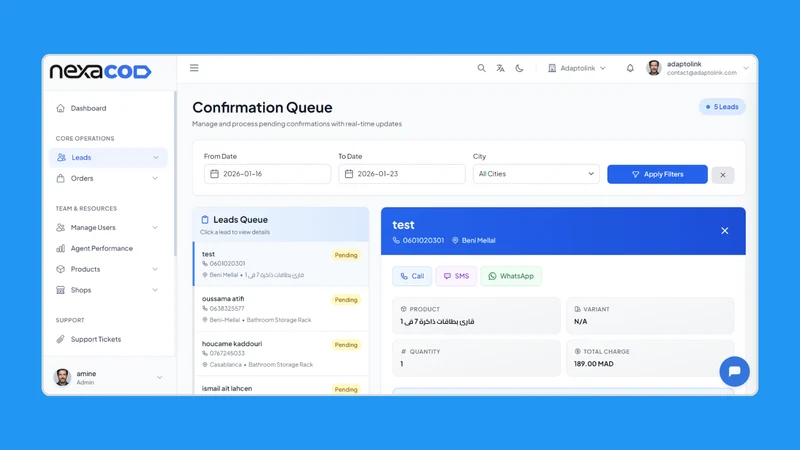Click the Agent Performance chart icon
Viewport: 800px width, 450px height.
pos(61,248)
